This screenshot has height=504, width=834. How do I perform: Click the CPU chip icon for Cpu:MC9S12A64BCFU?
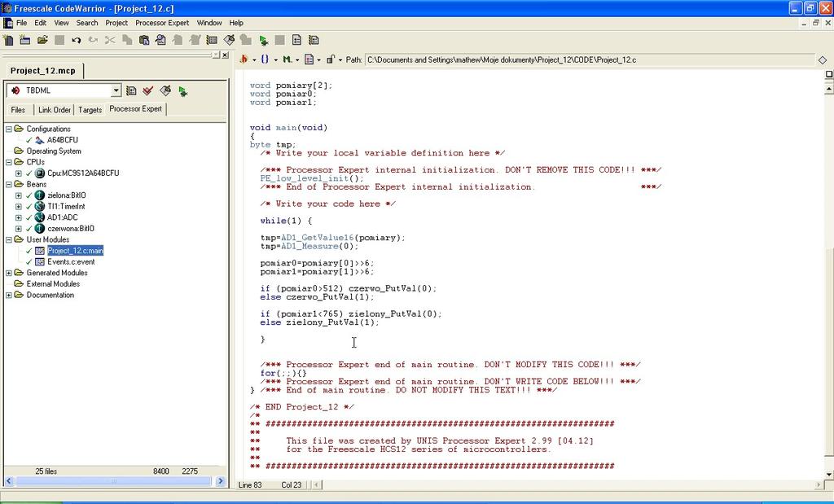[x=39, y=173]
